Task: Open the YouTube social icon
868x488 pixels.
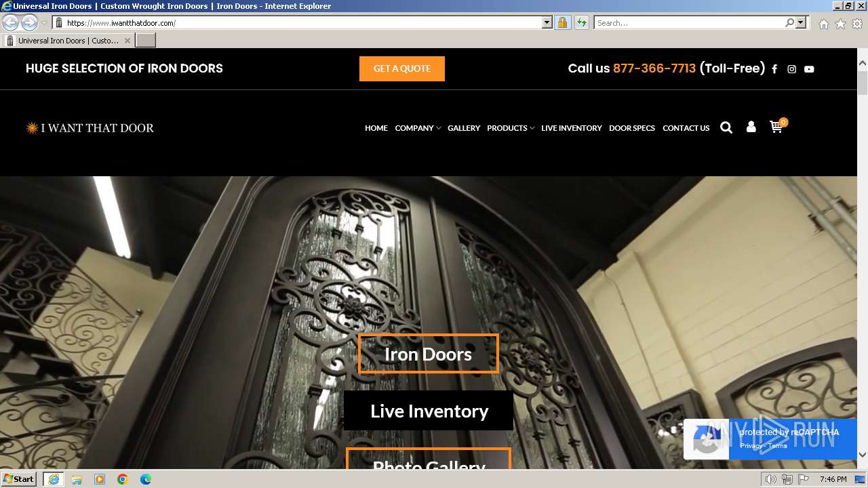Action: point(809,69)
